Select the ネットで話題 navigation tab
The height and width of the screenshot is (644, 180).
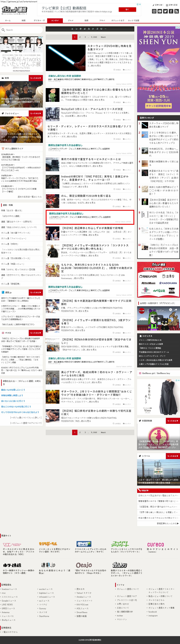pyautogui.click(x=133, y=20)
